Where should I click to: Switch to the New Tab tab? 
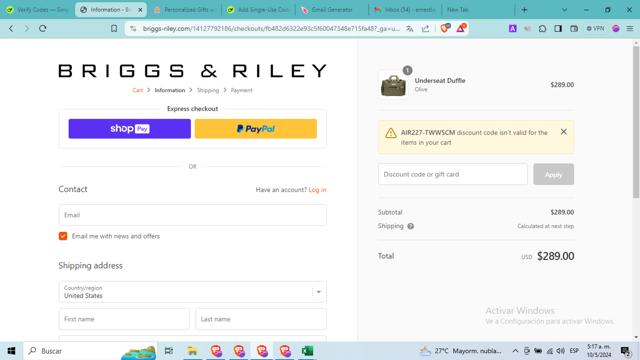tap(478, 10)
